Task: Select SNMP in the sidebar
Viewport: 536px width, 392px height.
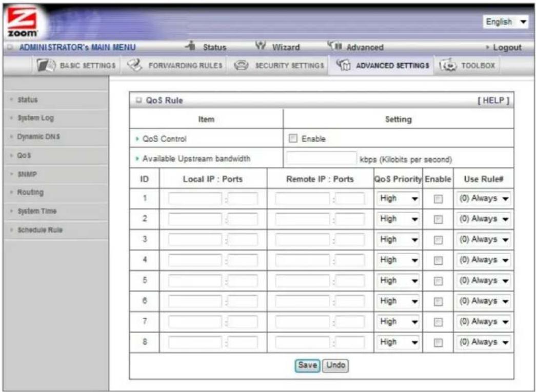Action: 27,174
